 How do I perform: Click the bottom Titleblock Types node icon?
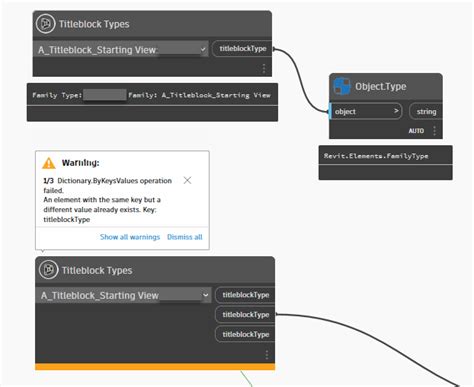point(49,270)
